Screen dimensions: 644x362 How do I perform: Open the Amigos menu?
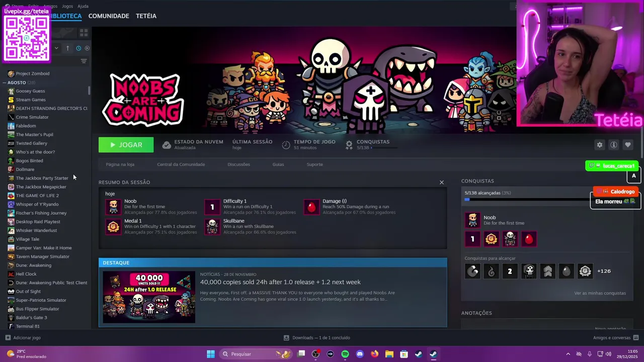tap(50, 6)
